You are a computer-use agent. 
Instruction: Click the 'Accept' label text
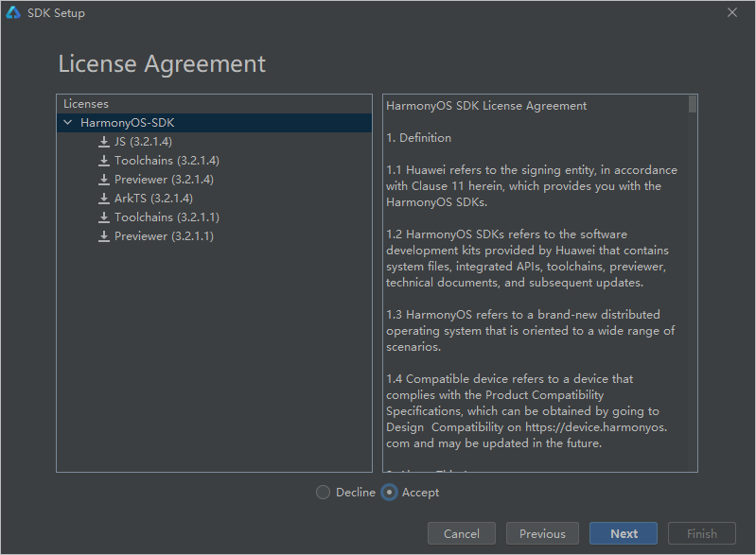pyautogui.click(x=420, y=493)
